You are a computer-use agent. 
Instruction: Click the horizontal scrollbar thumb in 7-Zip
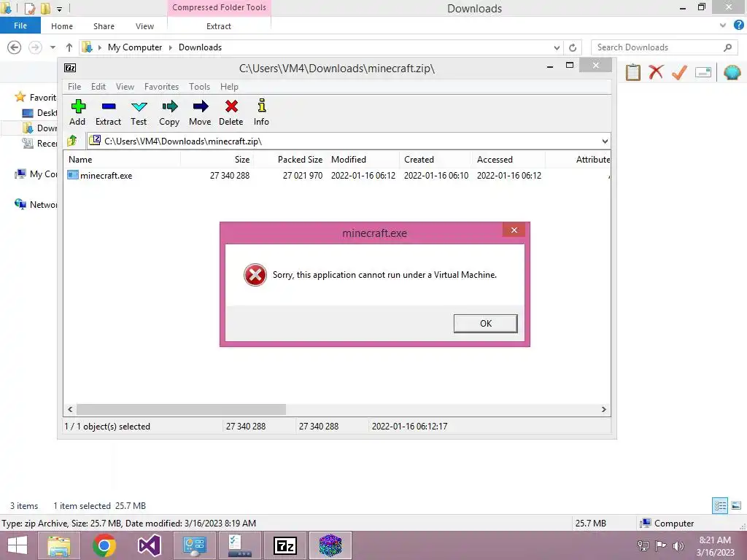pos(181,410)
